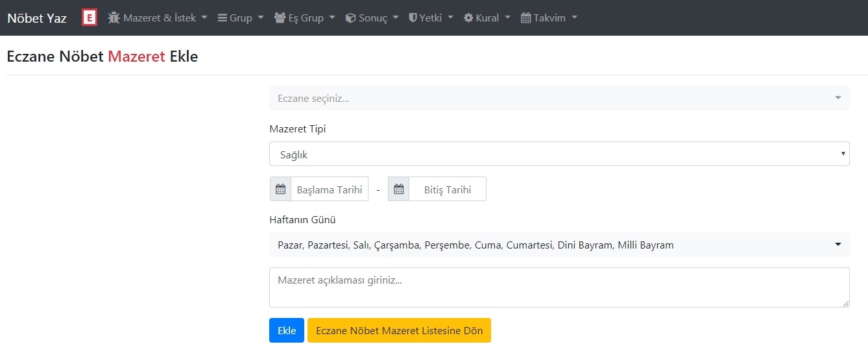This screenshot has width=868, height=353.
Task: Click the calendar icon next to Başlama Tarihi
Action: coord(280,189)
